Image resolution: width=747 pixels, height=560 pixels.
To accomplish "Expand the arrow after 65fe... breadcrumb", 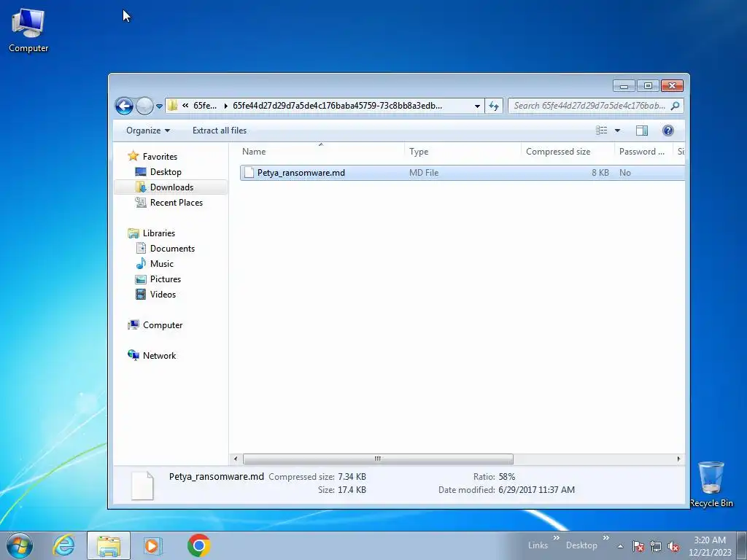I will pos(226,106).
